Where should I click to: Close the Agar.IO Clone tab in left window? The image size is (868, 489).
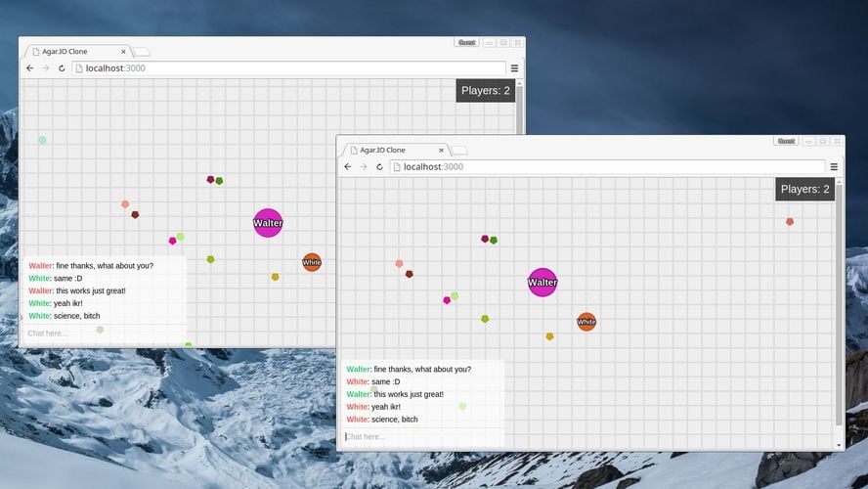(x=123, y=52)
